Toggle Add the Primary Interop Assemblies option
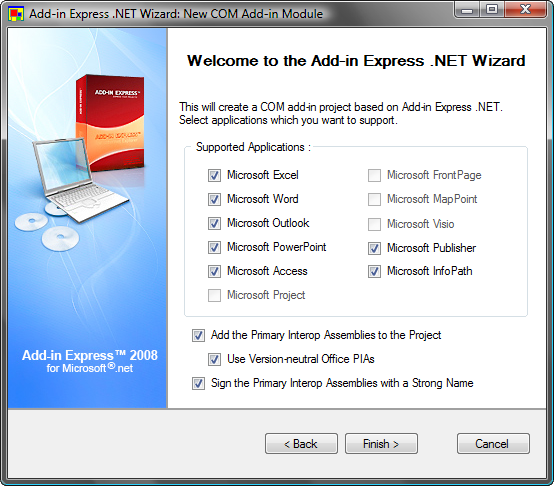Screen dimensions: 554x486 pos(198,335)
